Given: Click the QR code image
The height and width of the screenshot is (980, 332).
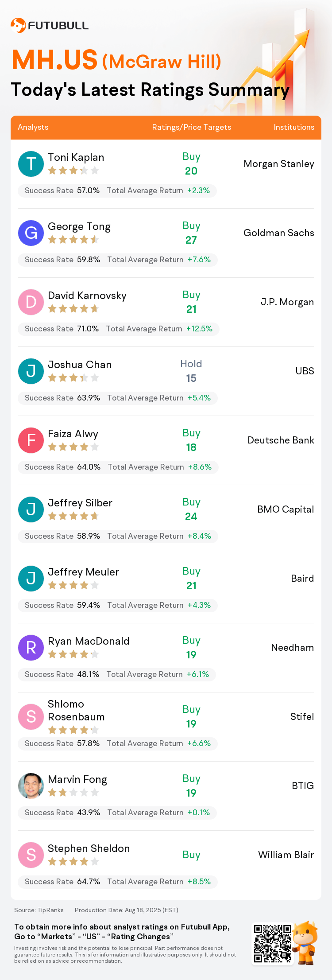Looking at the screenshot, I should [x=273, y=943].
